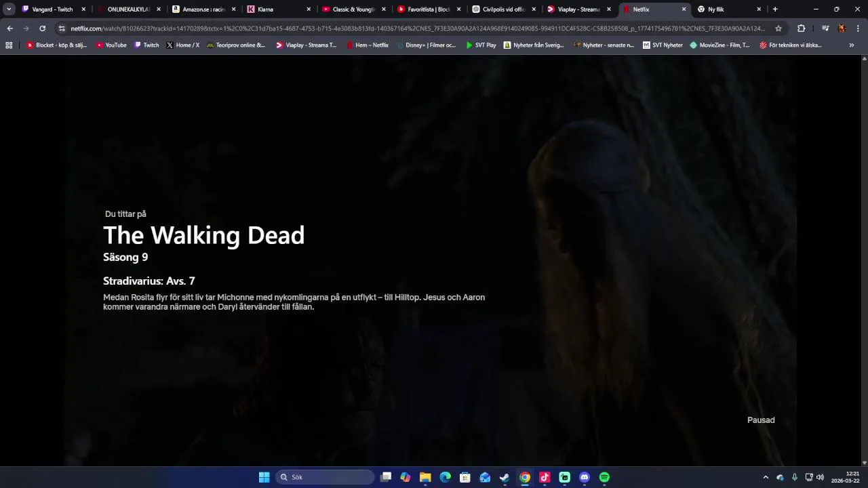Image resolution: width=868 pixels, height=488 pixels.
Task: Open Task View on the taskbar
Action: coord(386,477)
